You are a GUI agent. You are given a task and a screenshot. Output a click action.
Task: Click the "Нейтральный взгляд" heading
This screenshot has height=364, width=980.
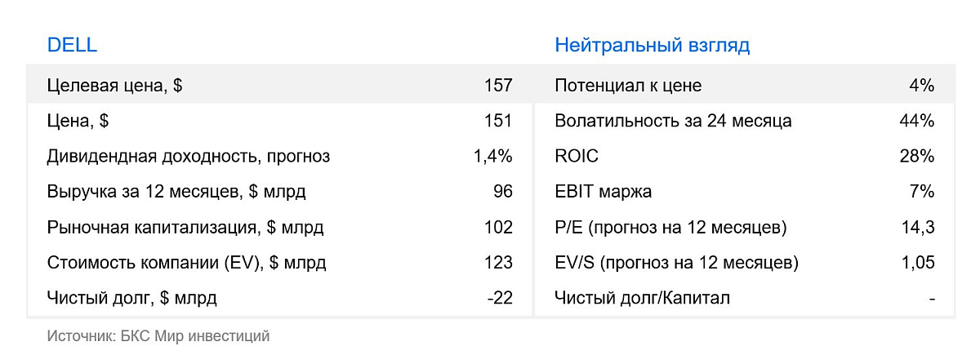(652, 46)
